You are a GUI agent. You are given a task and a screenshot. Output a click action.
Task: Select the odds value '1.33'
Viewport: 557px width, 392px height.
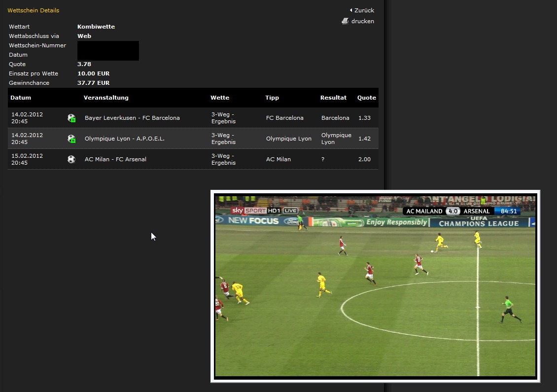pyautogui.click(x=364, y=118)
